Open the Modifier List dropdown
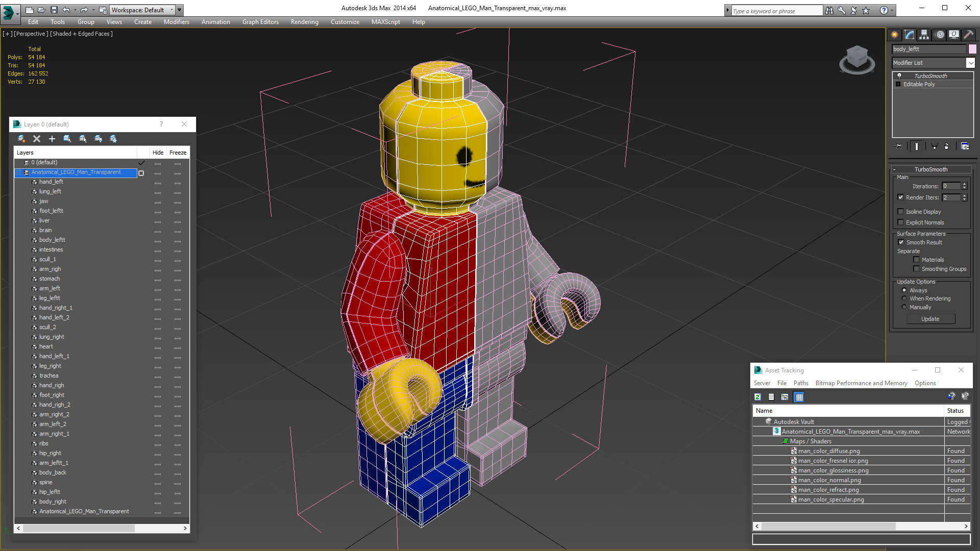The image size is (980, 551). pos(970,63)
